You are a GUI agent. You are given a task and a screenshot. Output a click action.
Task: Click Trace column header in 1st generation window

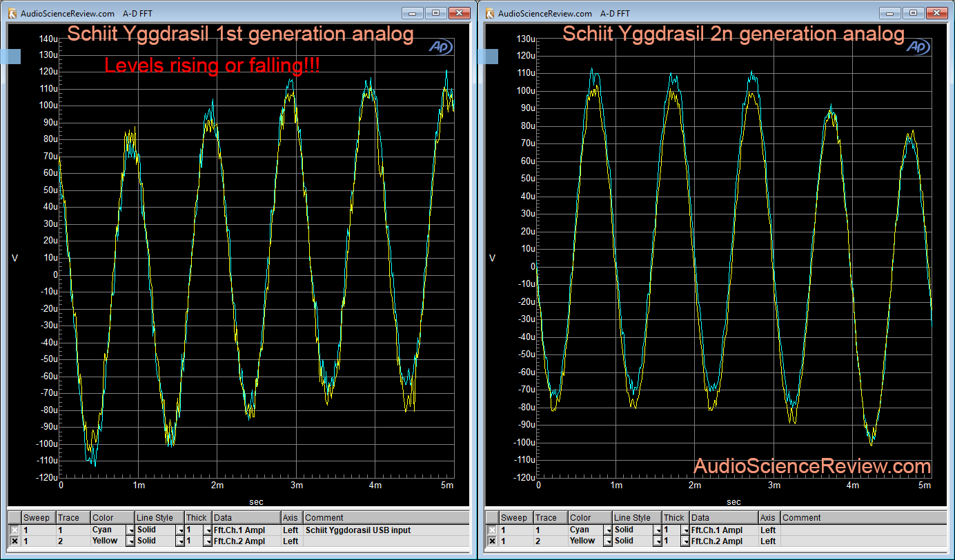pos(72,518)
